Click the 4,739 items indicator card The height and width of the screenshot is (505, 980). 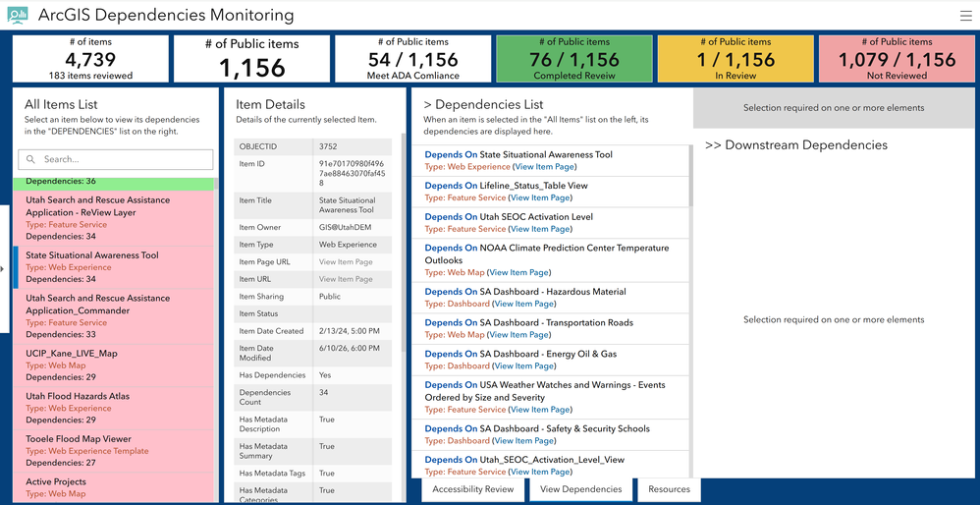point(90,59)
